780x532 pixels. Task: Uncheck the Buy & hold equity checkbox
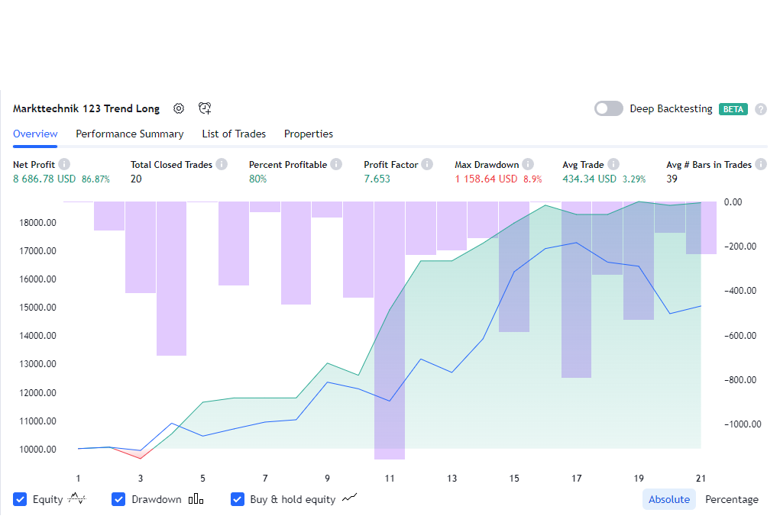238,499
